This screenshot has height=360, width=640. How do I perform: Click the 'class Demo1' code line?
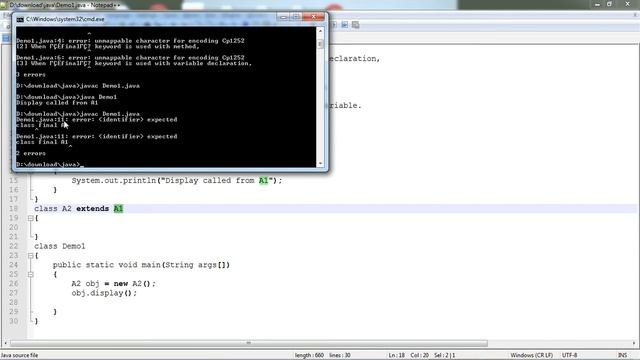coord(60,246)
